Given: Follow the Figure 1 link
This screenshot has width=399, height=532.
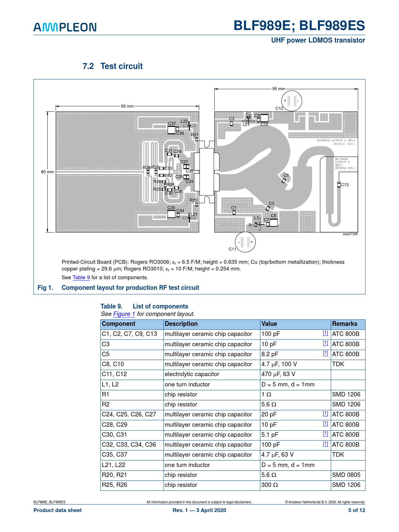Looking at the screenshot, I should 124,314.
